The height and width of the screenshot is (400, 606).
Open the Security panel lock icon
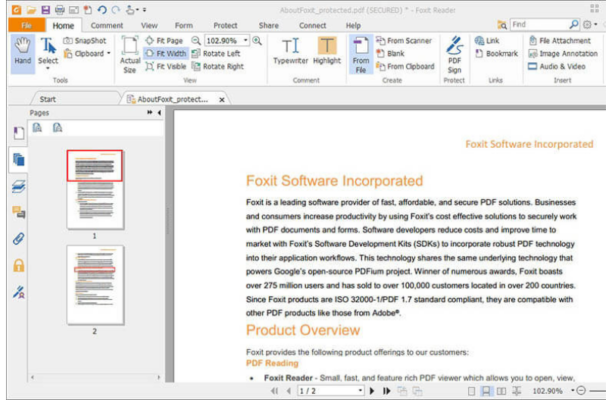[18, 266]
